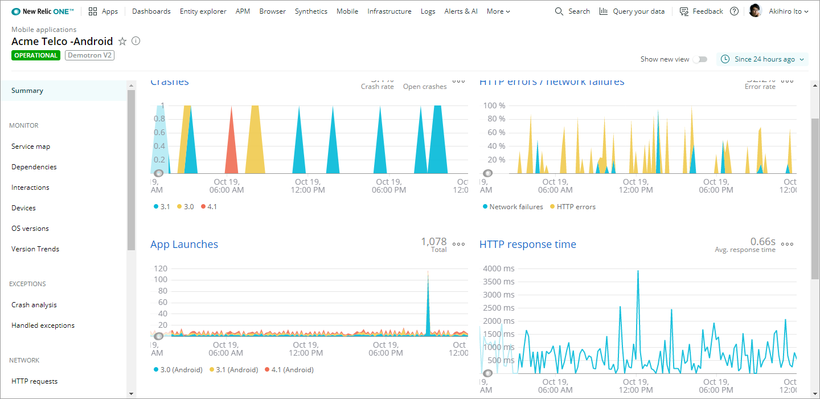
Task: Open Crashes chart options ellipsis
Action: pyautogui.click(x=459, y=81)
